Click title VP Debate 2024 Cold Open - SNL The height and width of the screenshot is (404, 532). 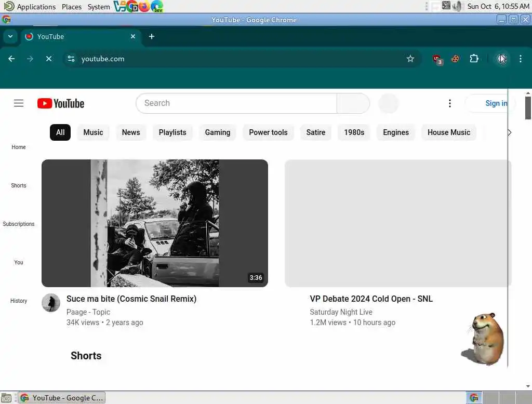pos(371,299)
